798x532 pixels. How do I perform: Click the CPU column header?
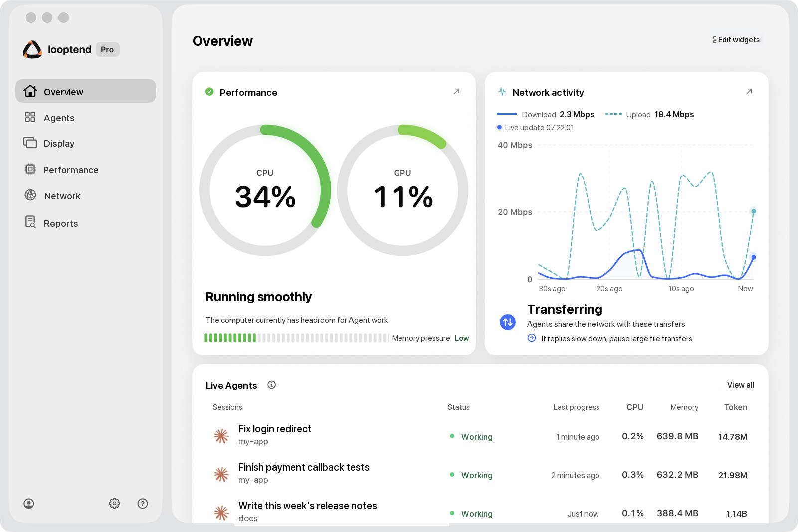click(x=635, y=407)
